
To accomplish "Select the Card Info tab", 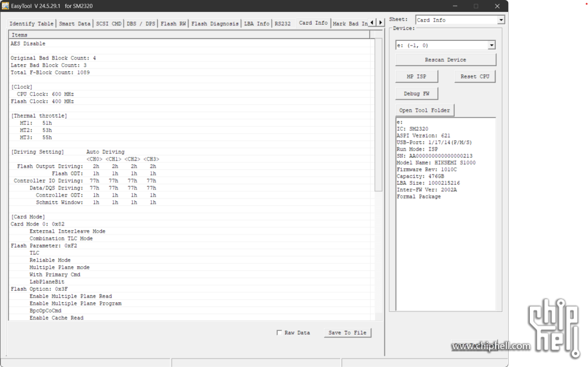I will point(313,23).
